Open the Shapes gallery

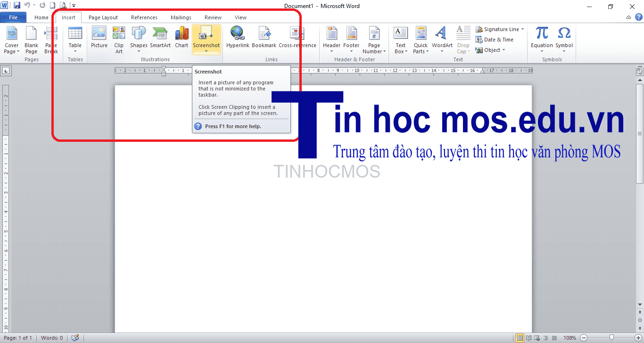click(139, 40)
